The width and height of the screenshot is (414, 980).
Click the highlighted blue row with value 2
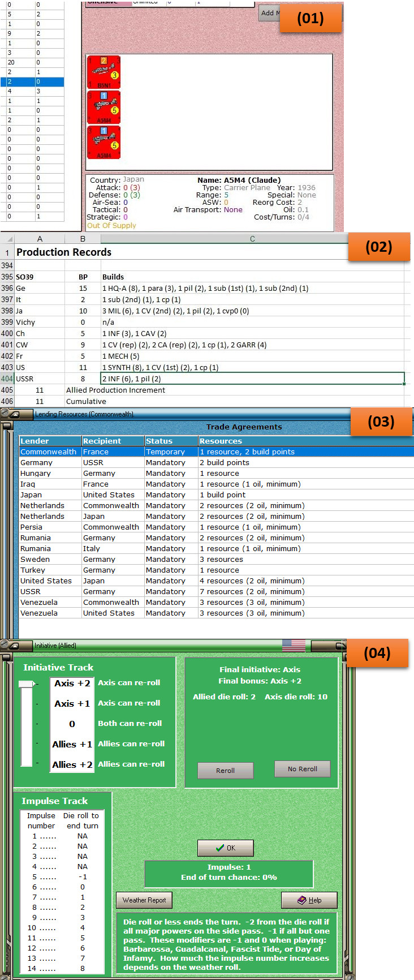(32, 81)
